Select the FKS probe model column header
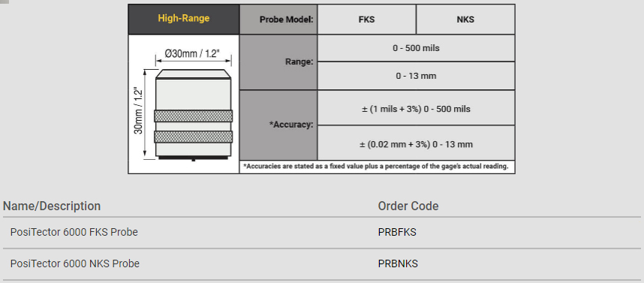The image size is (644, 283). (366, 20)
